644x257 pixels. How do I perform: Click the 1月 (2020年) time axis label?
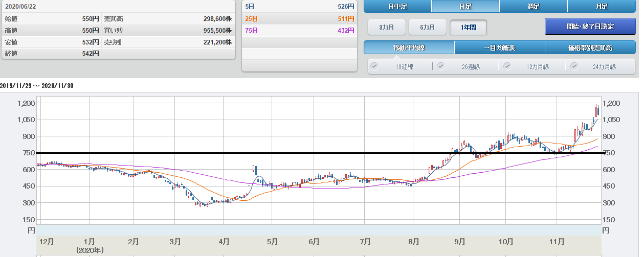click(x=90, y=245)
